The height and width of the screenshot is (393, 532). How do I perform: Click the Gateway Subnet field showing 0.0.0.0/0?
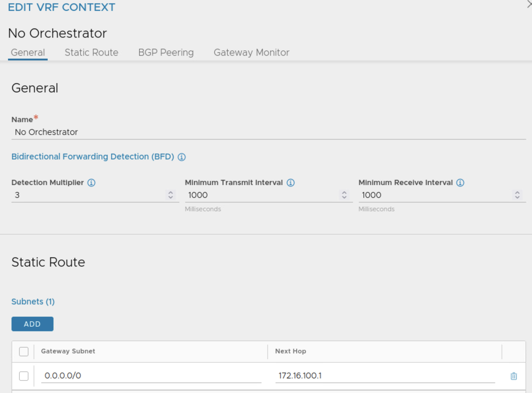(151, 376)
